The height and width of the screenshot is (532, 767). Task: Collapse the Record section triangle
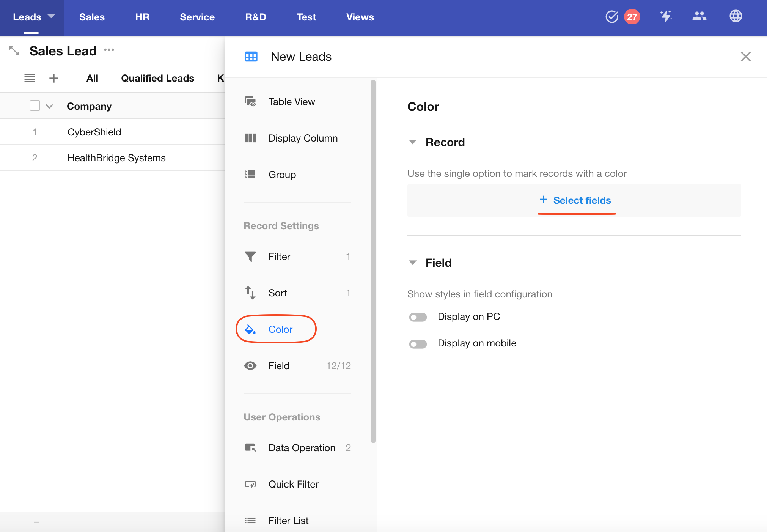click(x=413, y=142)
